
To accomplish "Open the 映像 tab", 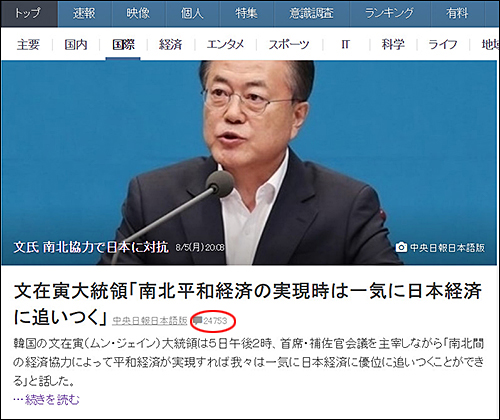I will pos(138,14).
